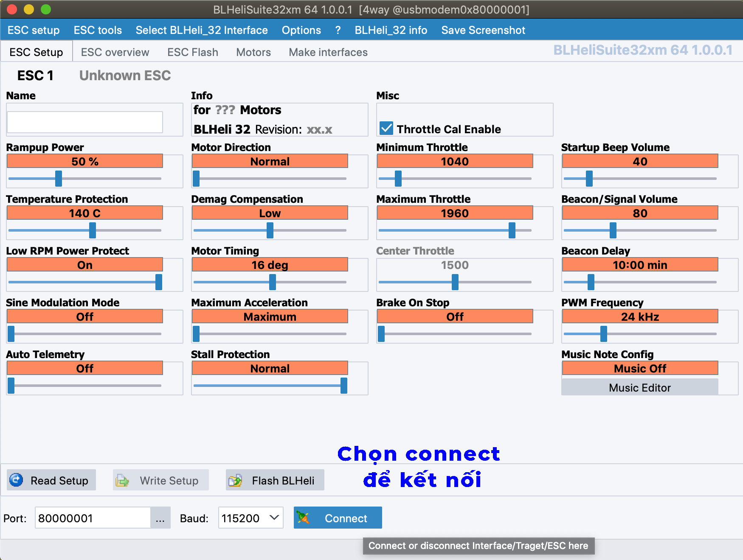Image resolution: width=743 pixels, height=560 pixels.
Task: Open Select BLHeli_32 Interface menu
Action: (202, 30)
